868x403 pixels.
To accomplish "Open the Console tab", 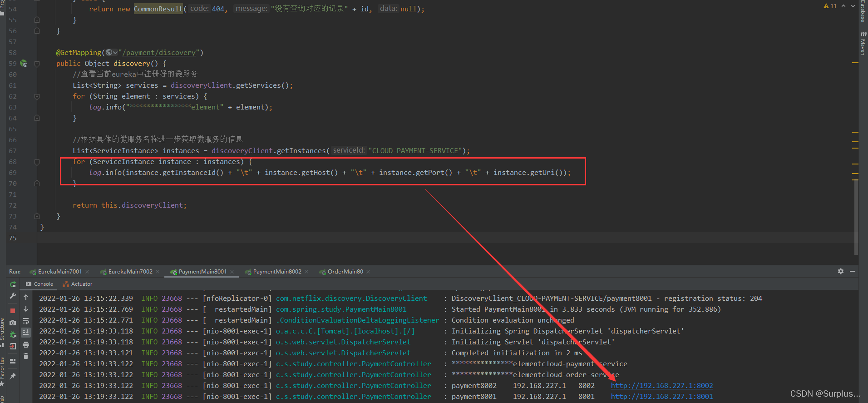I will click(39, 284).
